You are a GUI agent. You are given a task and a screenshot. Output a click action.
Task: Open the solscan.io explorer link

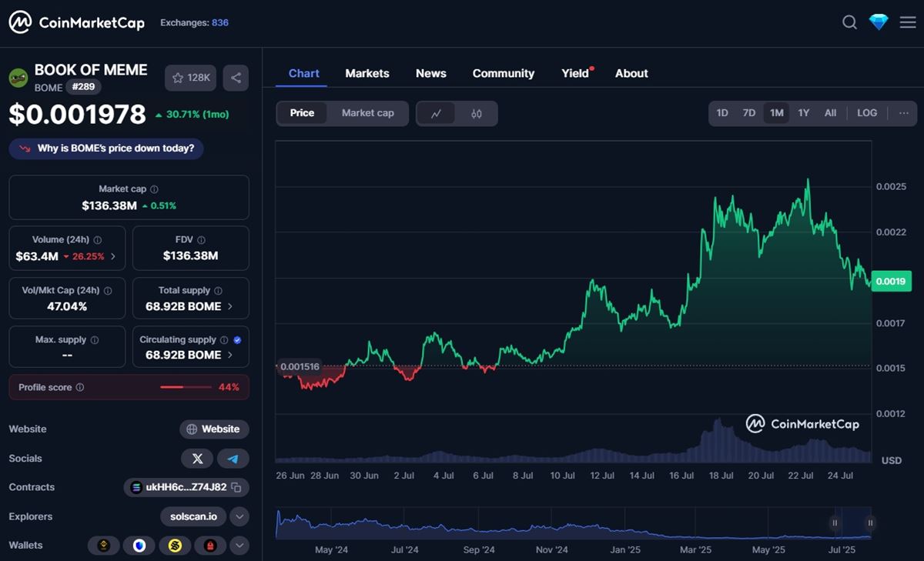tap(193, 516)
